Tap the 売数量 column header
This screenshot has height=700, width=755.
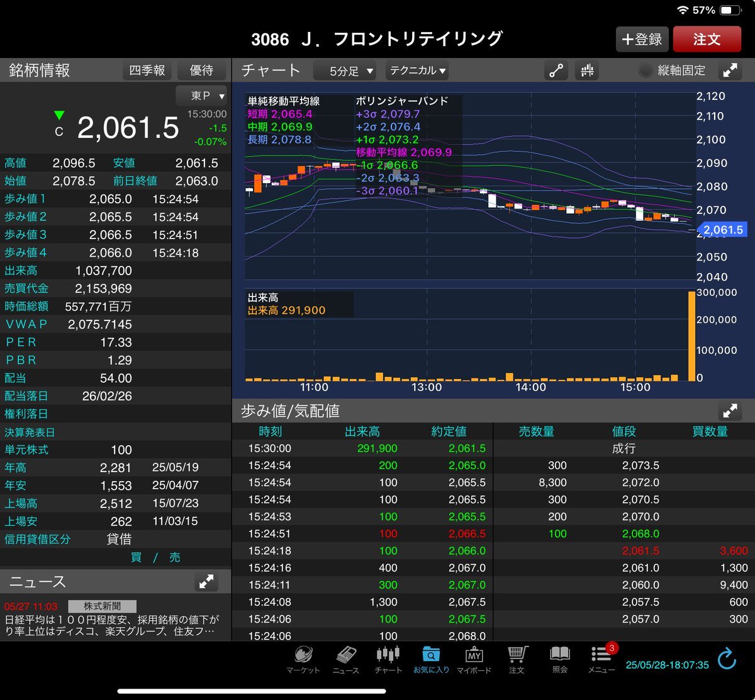(536, 431)
